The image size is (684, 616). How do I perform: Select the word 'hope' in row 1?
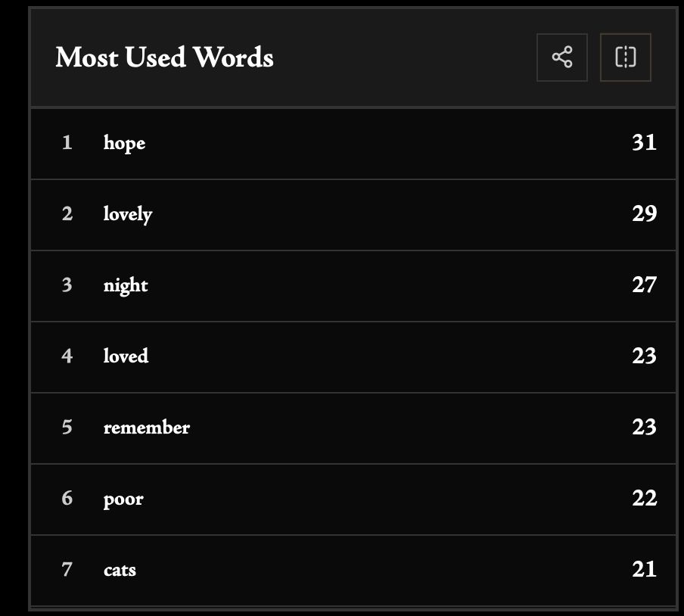coord(124,142)
